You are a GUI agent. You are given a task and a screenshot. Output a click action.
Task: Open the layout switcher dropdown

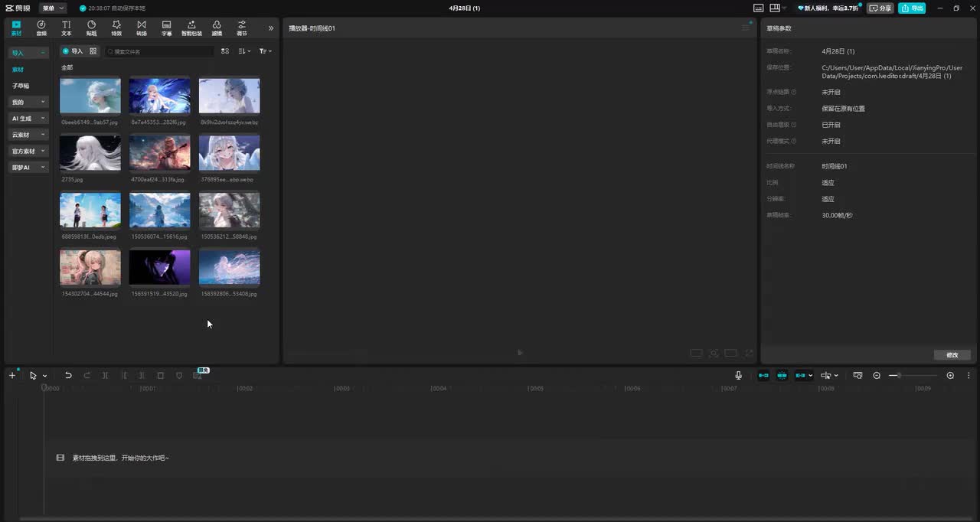pos(779,8)
